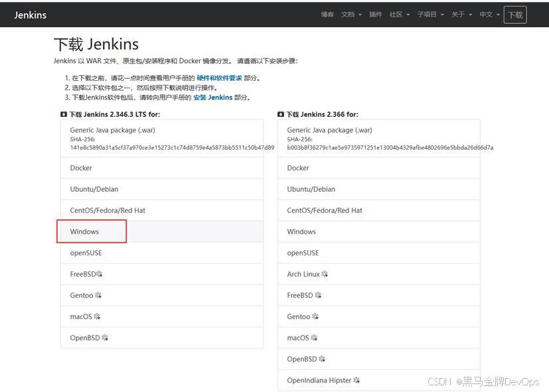The image size is (549, 392).
Task: Click the 下载 download button in navbar
Action: pyautogui.click(x=515, y=15)
